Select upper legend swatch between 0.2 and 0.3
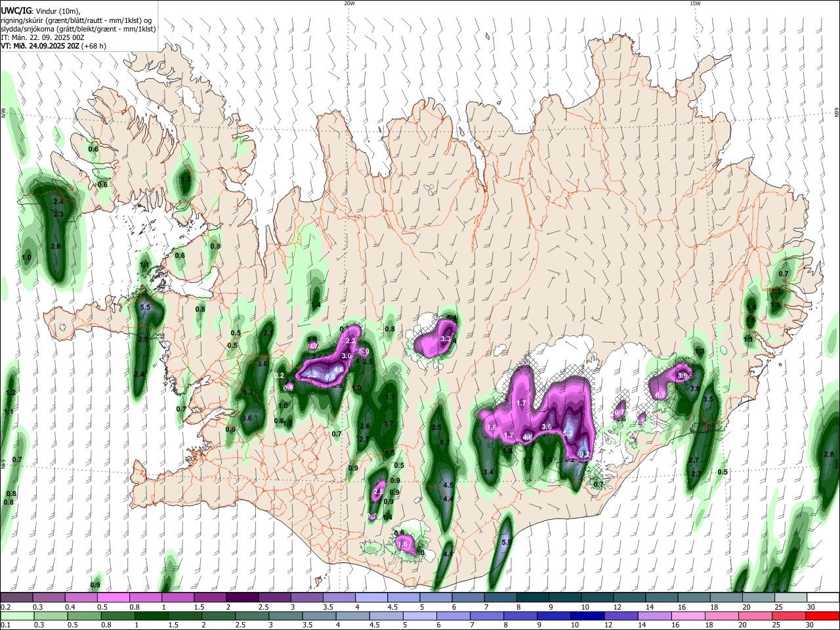Viewport: 840px width, 630px height. (x=17, y=598)
